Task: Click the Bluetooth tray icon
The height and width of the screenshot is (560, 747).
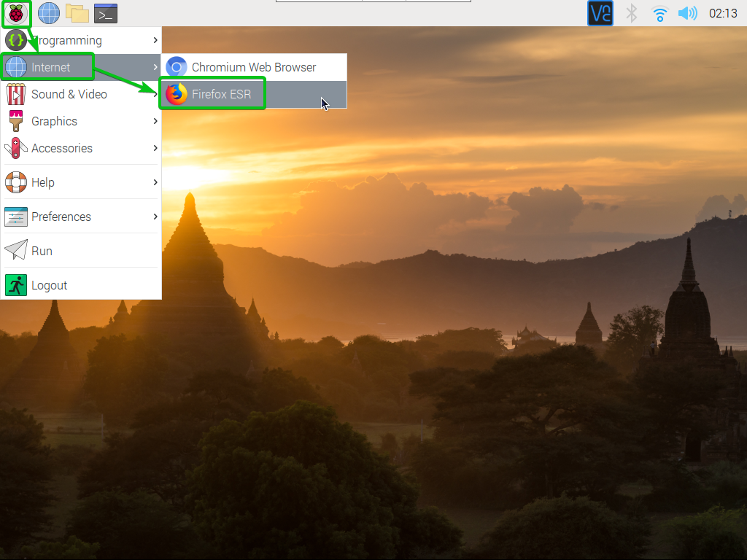Action: click(x=631, y=13)
